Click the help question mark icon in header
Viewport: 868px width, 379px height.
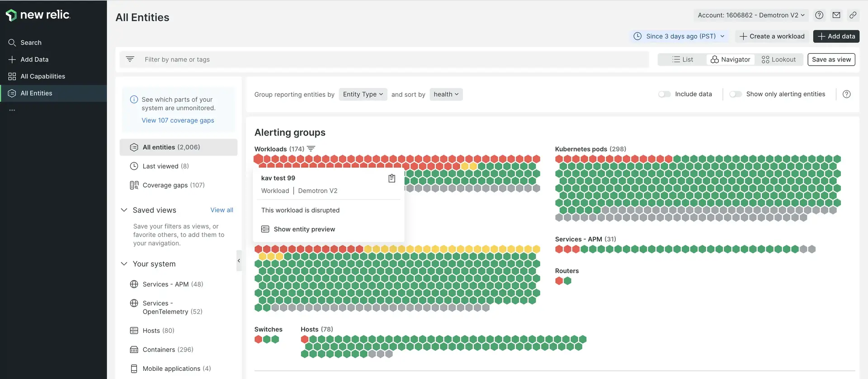tap(819, 15)
